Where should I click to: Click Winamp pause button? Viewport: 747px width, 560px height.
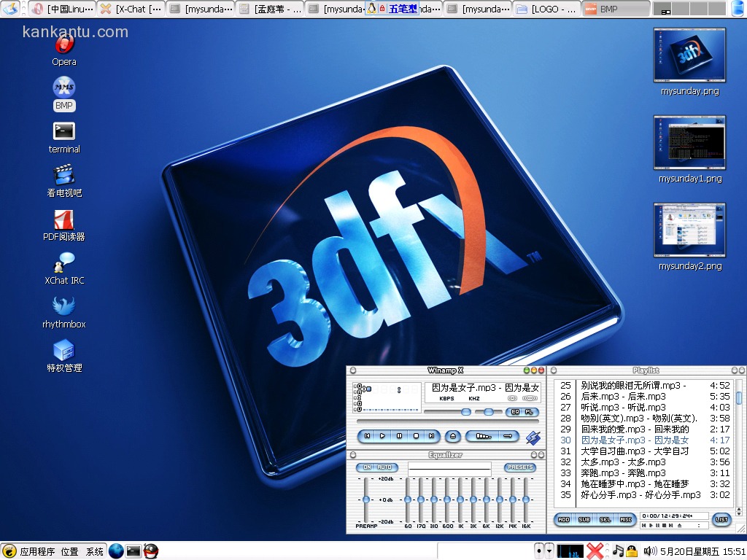(399, 436)
